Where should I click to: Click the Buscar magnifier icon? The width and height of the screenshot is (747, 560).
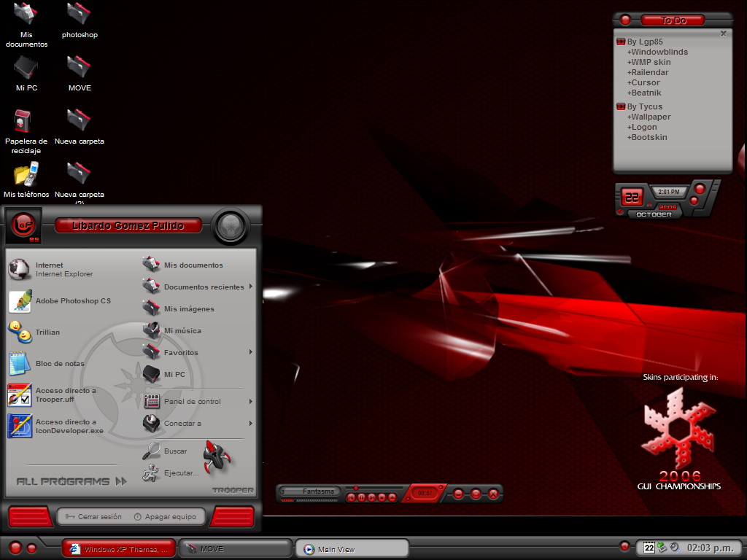(151, 451)
